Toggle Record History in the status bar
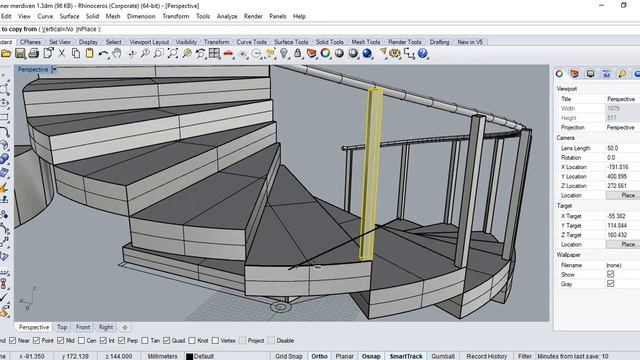The width and height of the screenshot is (640, 360). pyautogui.click(x=487, y=356)
